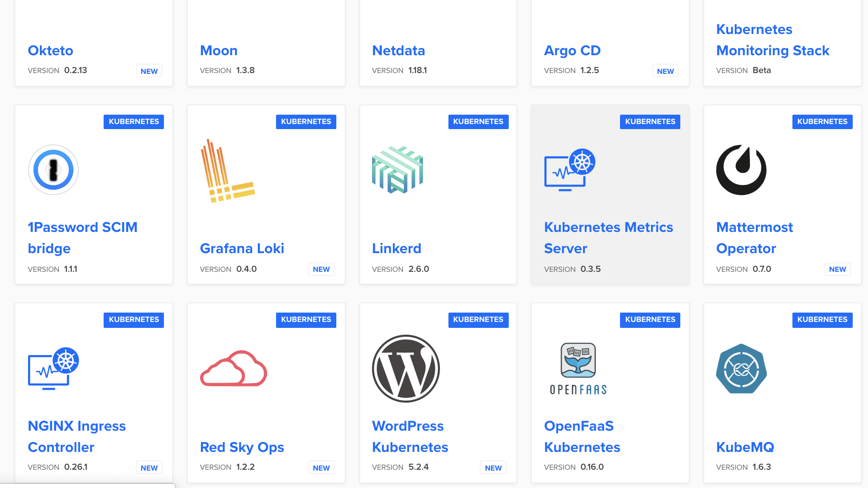Click the KubeMQ icon
Image resolution: width=868 pixels, height=488 pixels.
click(x=741, y=368)
